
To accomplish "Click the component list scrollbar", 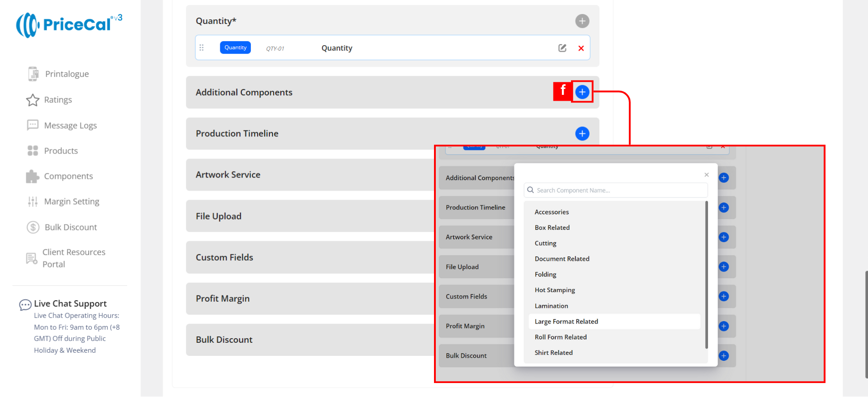I will (706, 276).
